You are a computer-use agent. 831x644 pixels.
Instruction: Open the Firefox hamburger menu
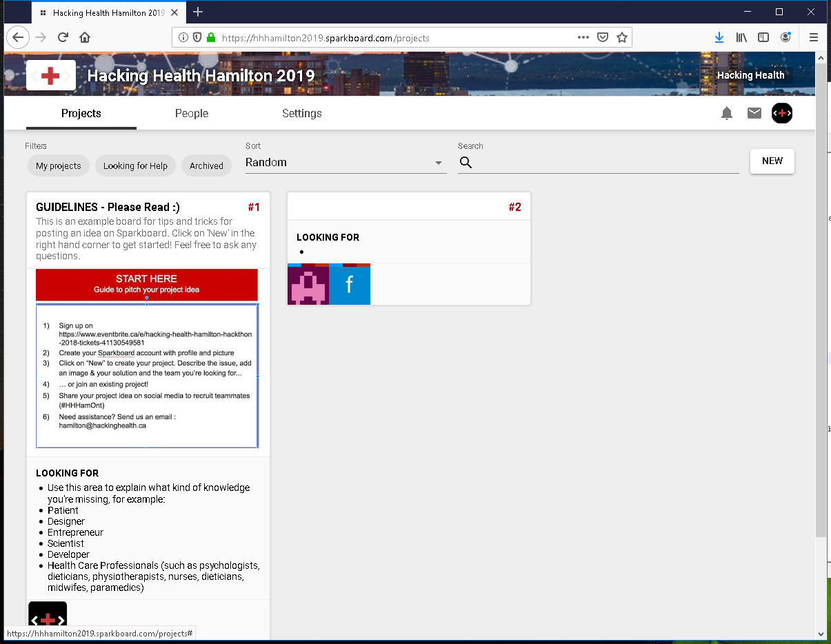coord(814,37)
